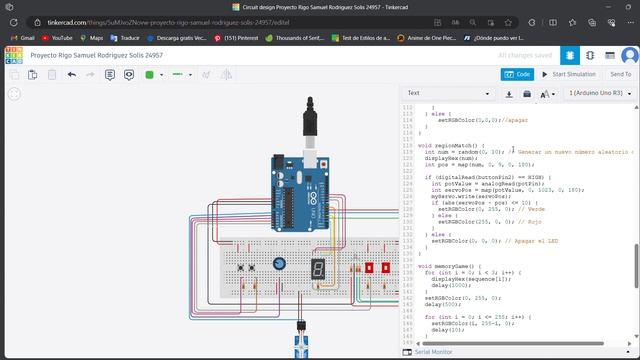Click the left pushbutton on the breadboard
Image resolution: width=640 pixels, height=360 pixels.
(241, 268)
